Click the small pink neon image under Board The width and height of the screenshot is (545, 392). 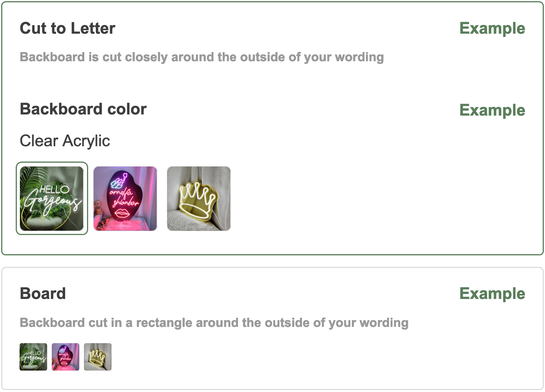[x=66, y=357]
